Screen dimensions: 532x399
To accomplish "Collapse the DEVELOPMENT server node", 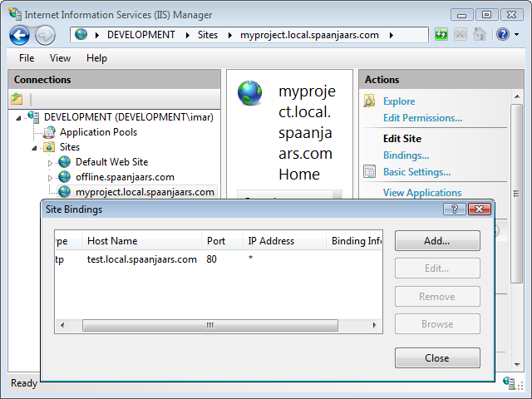I will tap(18, 118).
